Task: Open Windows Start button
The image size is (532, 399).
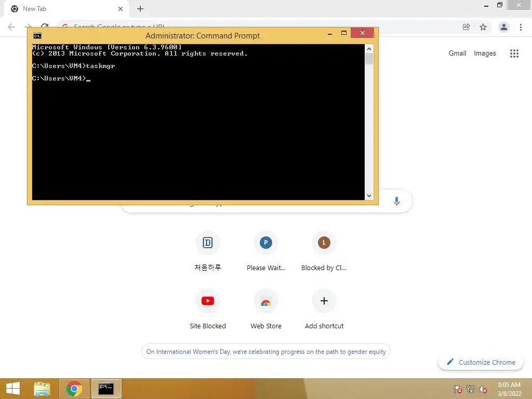Action: pyautogui.click(x=13, y=389)
